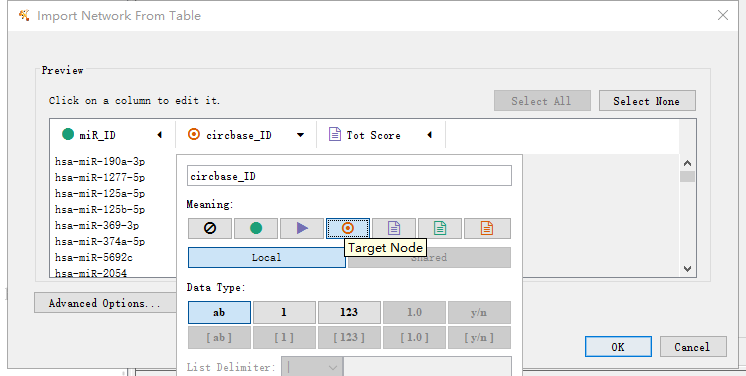Pick the orange Target Node meaning icon
746x376 pixels.
[x=348, y=228]
